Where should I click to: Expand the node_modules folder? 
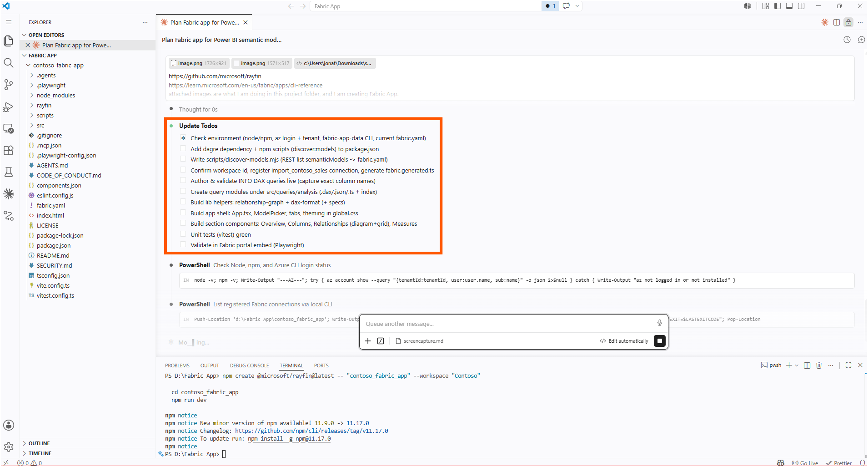pyautogui.click(x=32, y=96)
